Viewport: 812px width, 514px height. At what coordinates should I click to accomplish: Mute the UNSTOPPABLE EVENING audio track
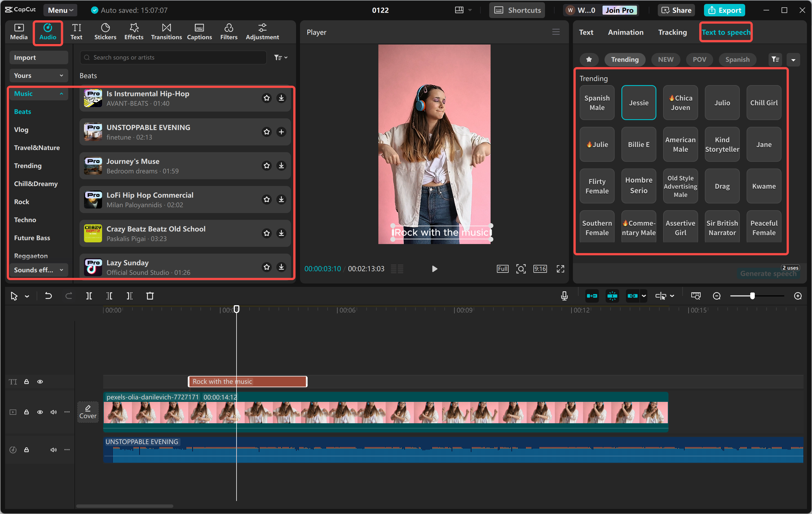click(53, 450)
